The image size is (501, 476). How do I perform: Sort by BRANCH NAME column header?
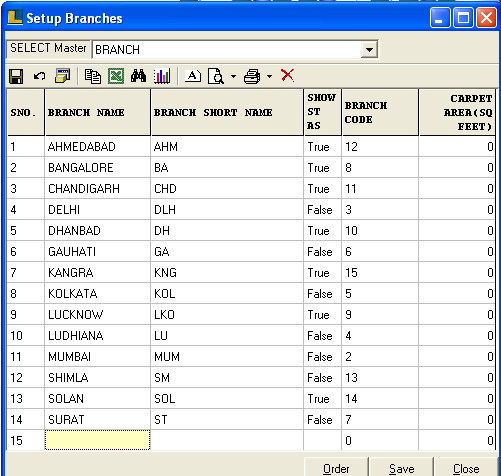[x=97, y=112]
